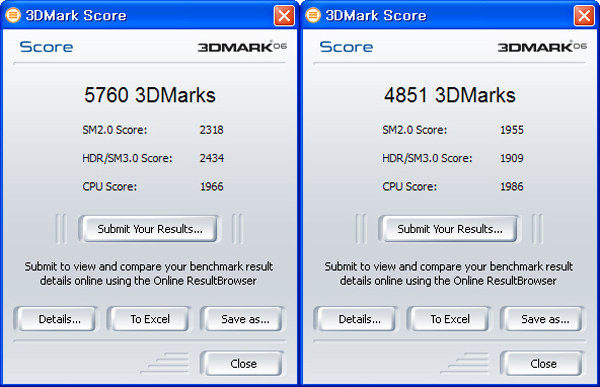Click the 5760 3DMarks score text
The height and width of the screenshot is (387, 600).
pos(150,95)
